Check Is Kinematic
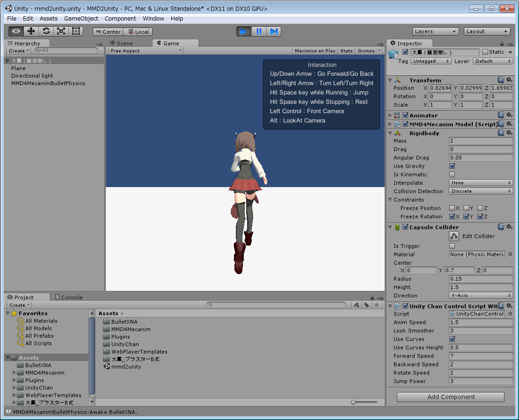The image size is (519, 420). [x=452, y=174]
